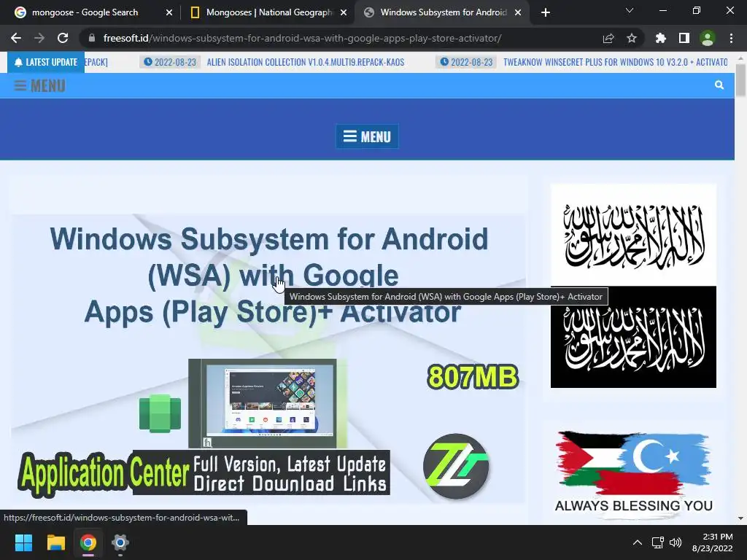This screenshot has width=747, height=560.
Task: Click the Full Version Direct Download Links label
Action: point(290,474)
